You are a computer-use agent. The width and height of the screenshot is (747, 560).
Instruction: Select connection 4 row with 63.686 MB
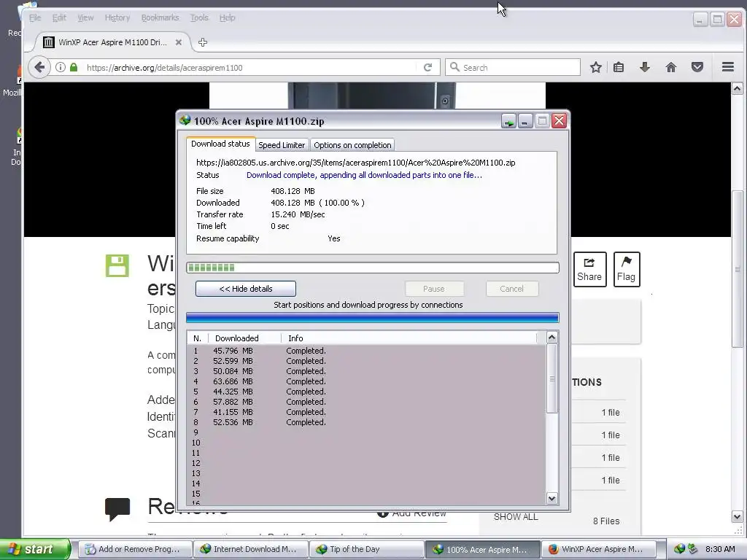click(366, 381)
